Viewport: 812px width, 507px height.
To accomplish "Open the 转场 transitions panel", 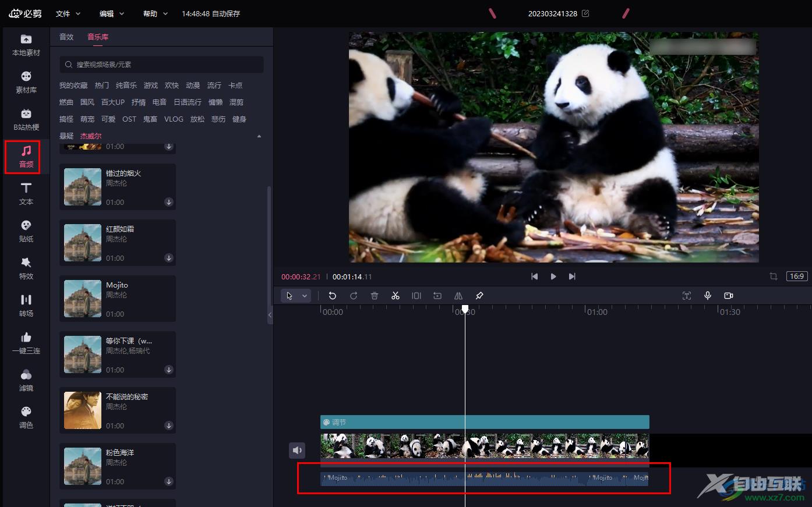I will [26, 306].
